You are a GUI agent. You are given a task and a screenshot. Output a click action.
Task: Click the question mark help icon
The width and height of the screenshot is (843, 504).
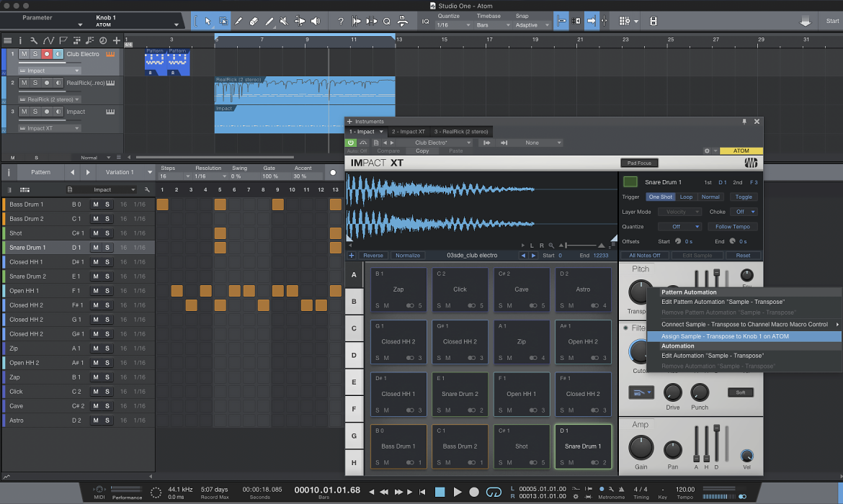click(x=340, y=22)
